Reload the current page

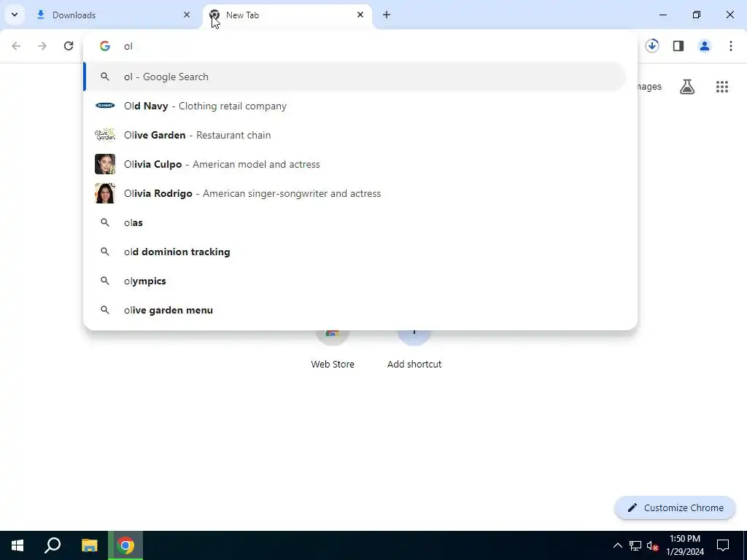69,46
